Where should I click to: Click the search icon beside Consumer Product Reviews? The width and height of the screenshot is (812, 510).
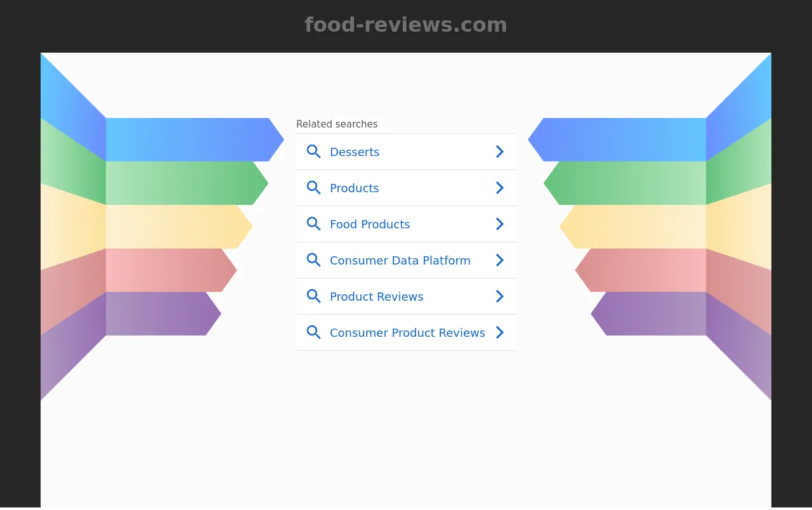tap(313, 332)
